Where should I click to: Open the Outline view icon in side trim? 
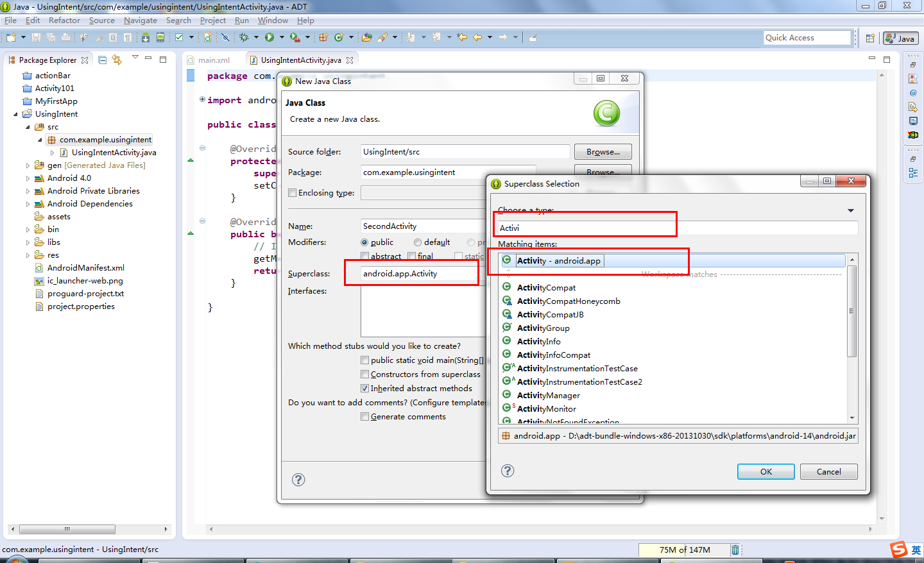coord(913,173)
